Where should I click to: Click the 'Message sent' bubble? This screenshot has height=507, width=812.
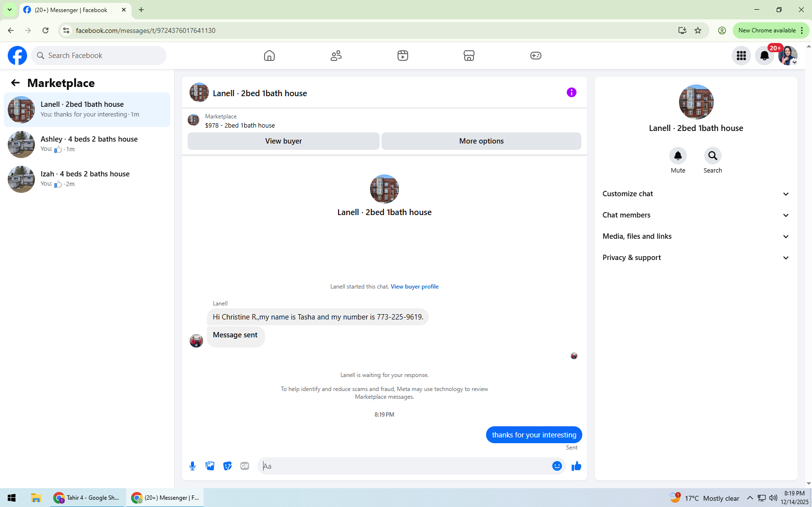tap(236, 336)
